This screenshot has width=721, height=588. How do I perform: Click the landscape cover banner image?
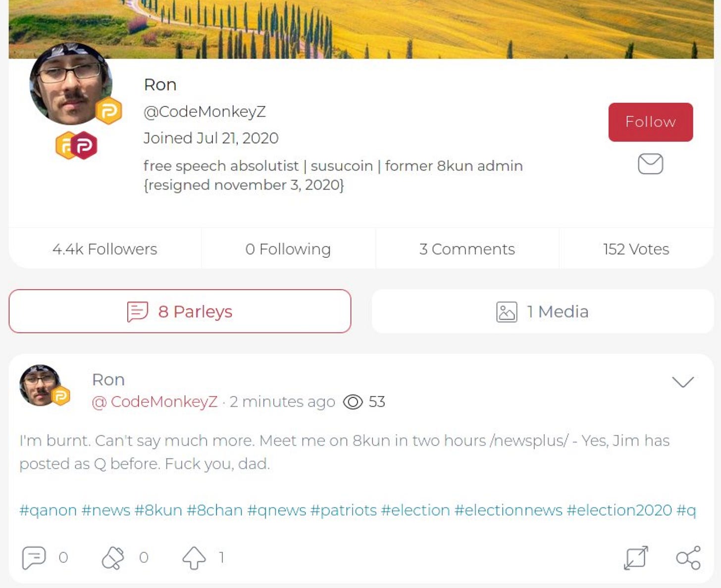[361, 29]
